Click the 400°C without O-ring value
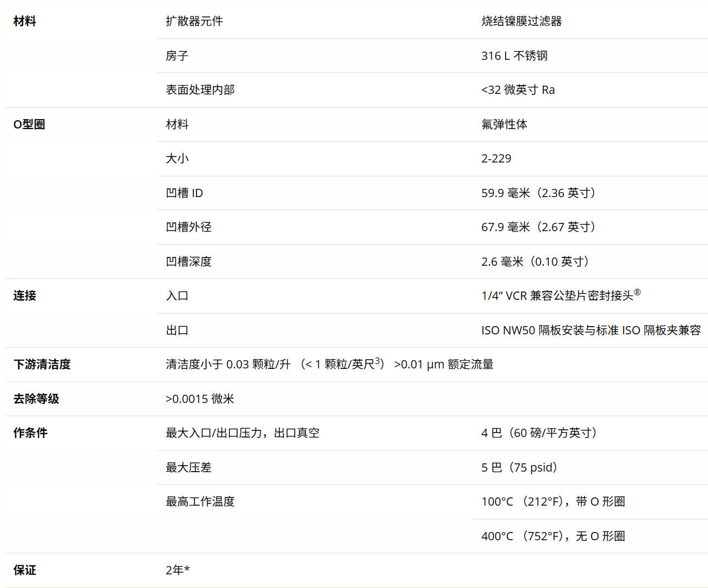 point(553,536)
